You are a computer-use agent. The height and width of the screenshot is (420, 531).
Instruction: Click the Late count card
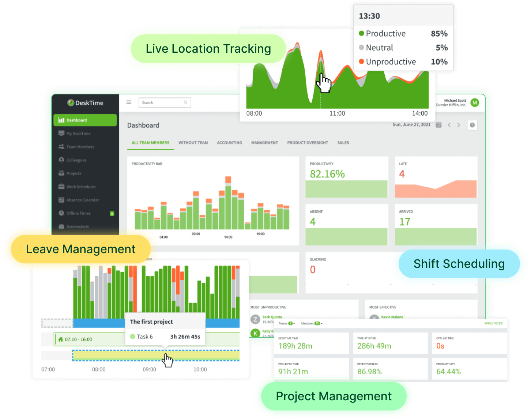pos(436,177)
